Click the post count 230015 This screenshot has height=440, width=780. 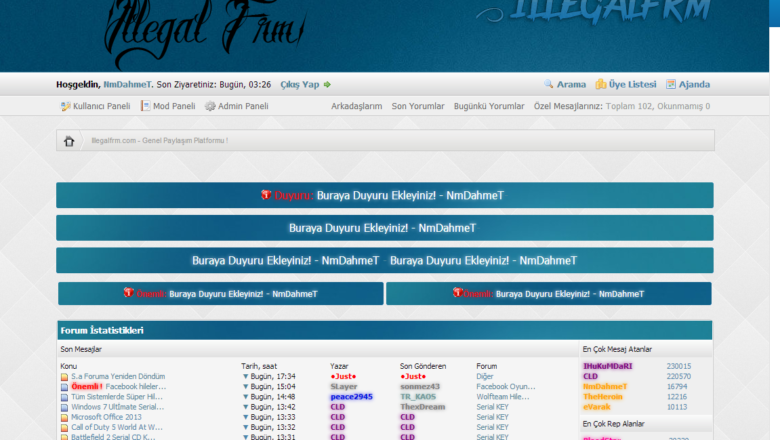click(679, 366)
